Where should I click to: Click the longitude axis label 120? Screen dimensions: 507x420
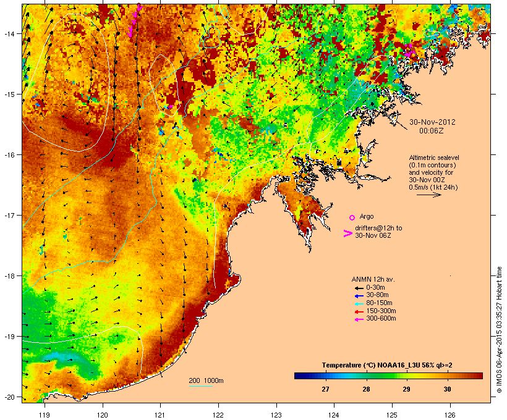click(x=103, y=415)
